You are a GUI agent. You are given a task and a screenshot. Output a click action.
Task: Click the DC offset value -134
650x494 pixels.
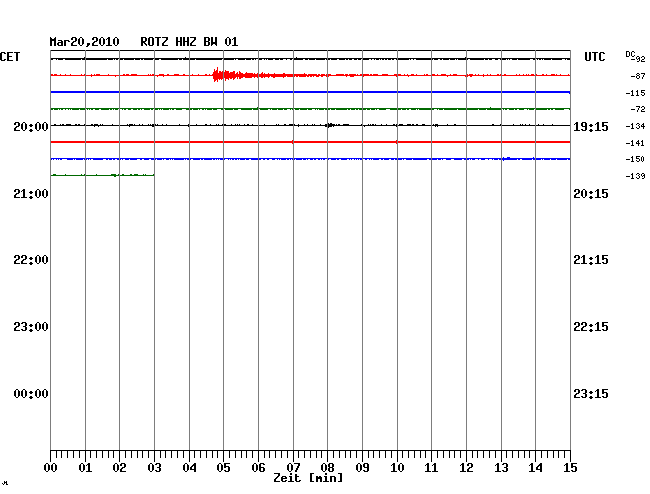635,126
